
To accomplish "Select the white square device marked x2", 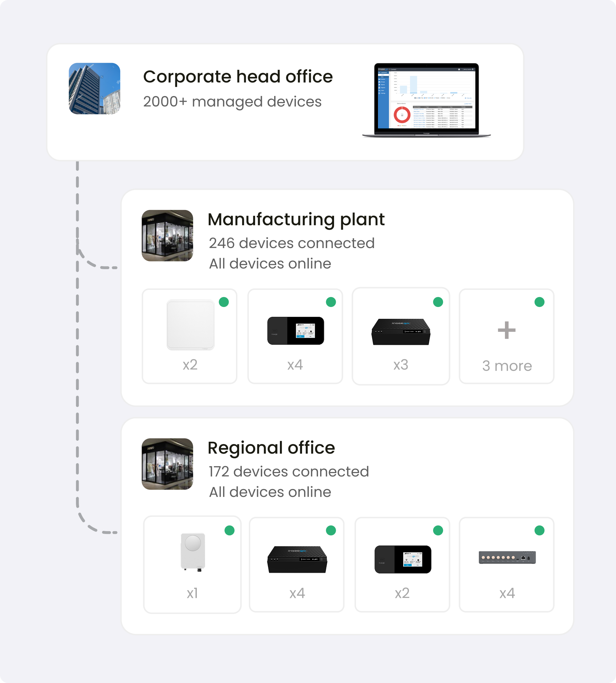I will 190,325.
